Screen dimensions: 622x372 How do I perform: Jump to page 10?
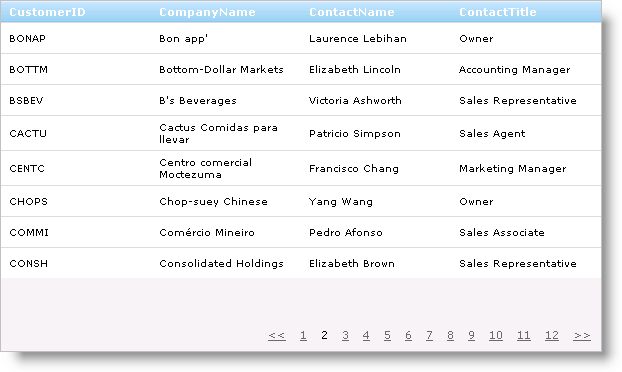(x=495, y=336)
